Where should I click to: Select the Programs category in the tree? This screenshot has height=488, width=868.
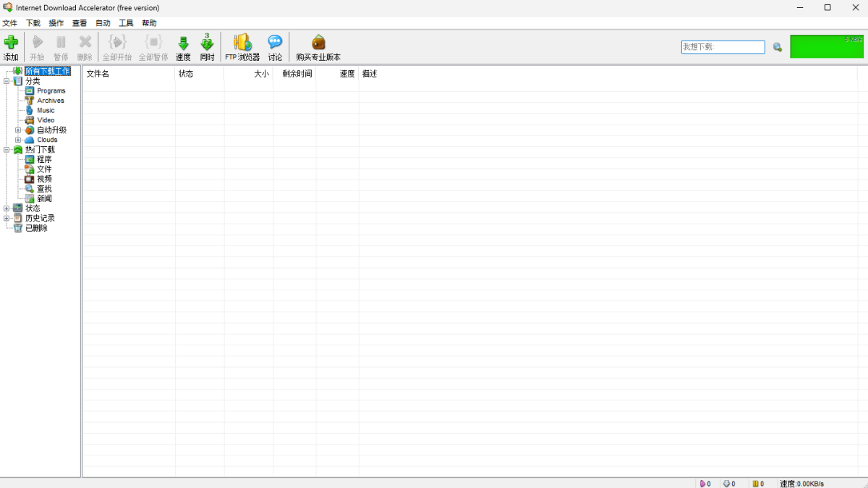click(51, 91)
